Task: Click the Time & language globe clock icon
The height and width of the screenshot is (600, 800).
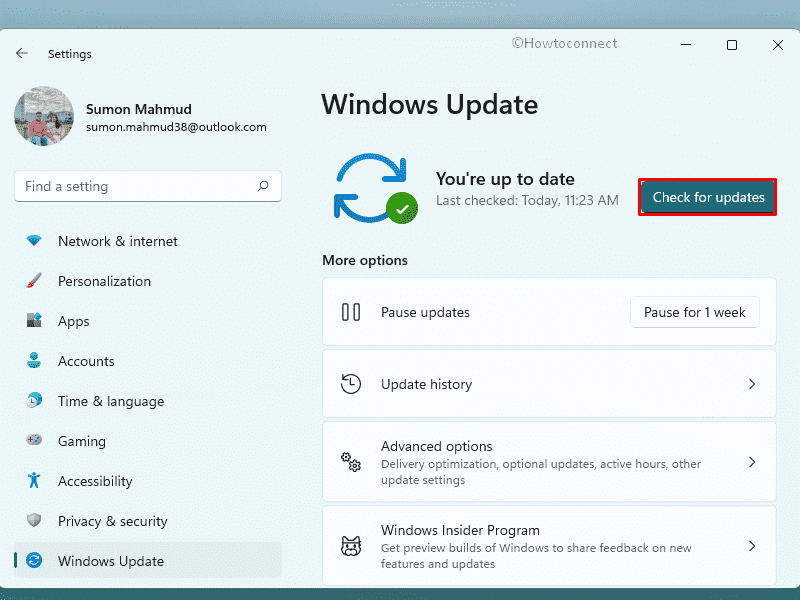Action: (x=34, y=400)
